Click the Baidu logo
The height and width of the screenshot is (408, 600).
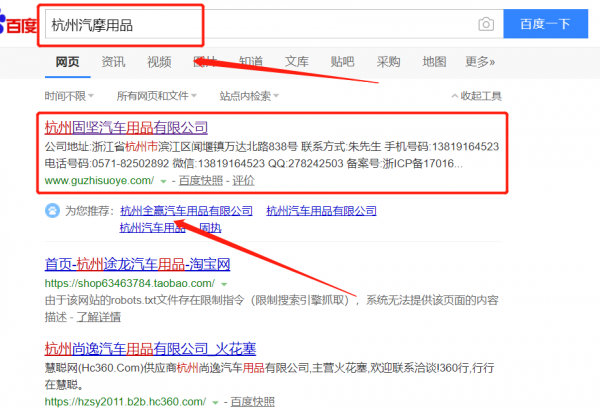[x=16, y=24]
